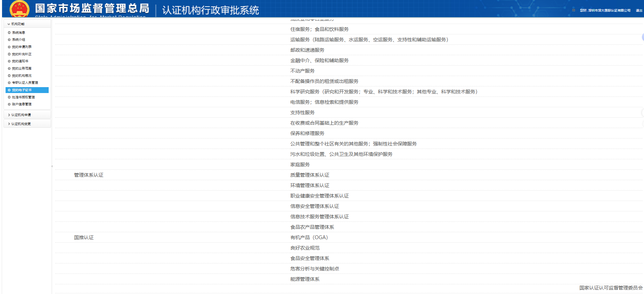This screenshot has height=294, width=644.
Task: Click the bullet icon beside 系统消息
Action: pos(9,33)
